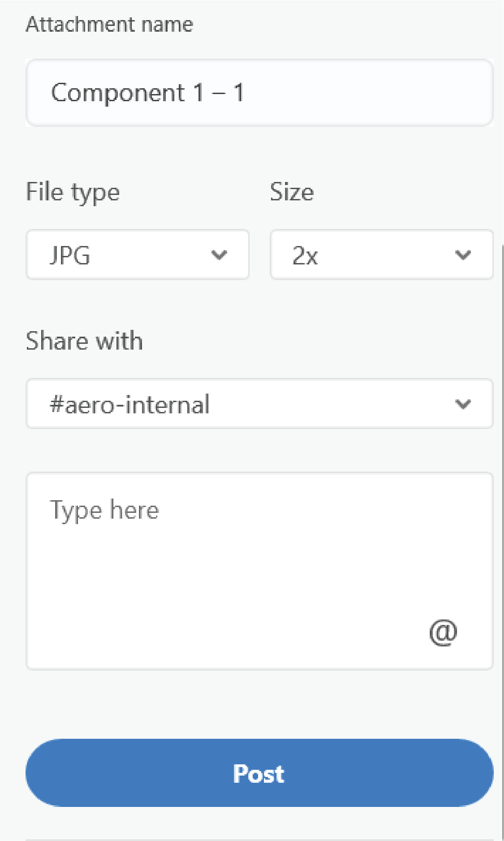Click the Share with dropdown chevron arrow
Screen dimensions: 504x841
[463, 404]
